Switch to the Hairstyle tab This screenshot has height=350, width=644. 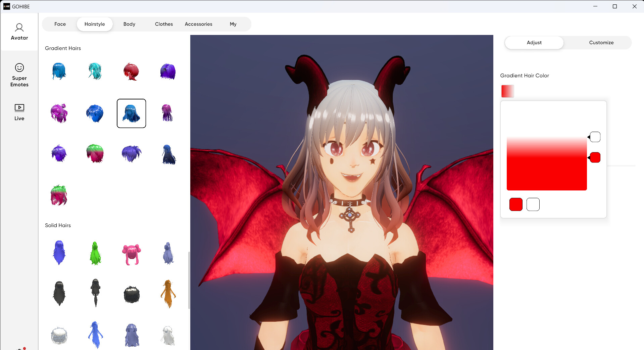click(x=95, y=24)
